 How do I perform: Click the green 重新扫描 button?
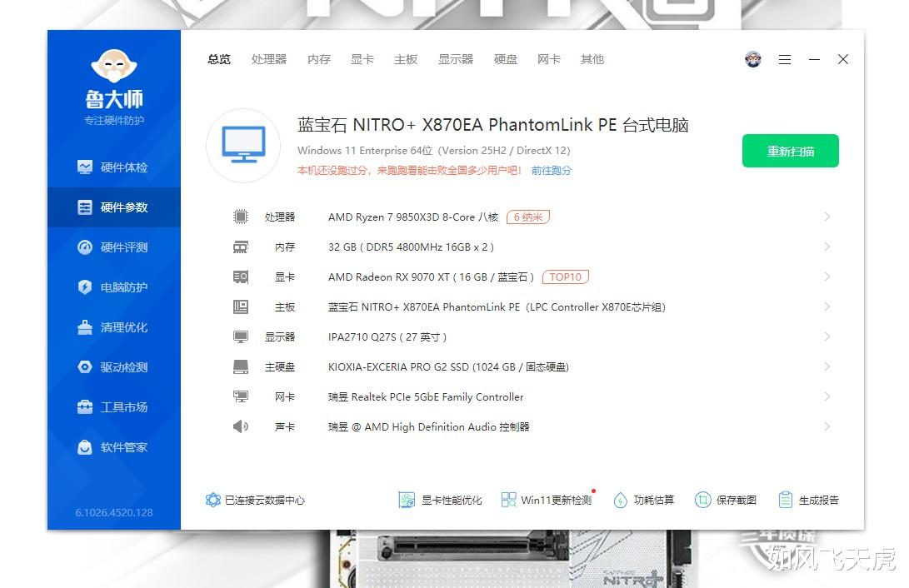coord(790,152)
